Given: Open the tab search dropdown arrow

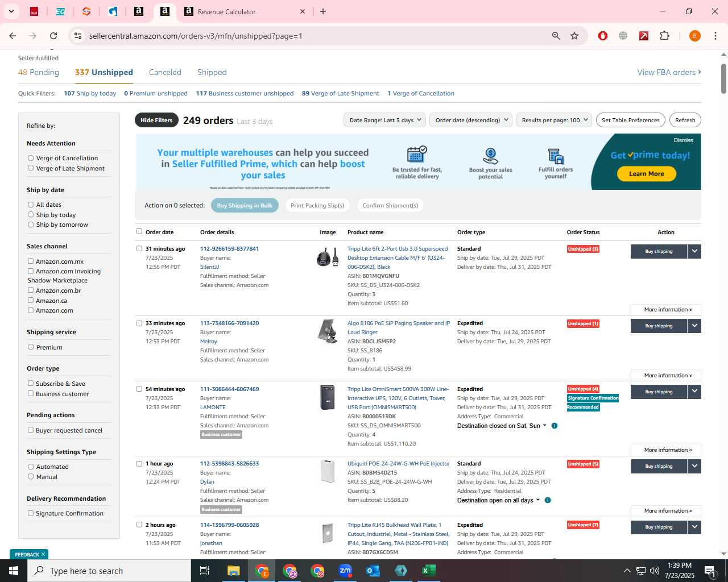Looking at the screenshot, I should [11, 11].
